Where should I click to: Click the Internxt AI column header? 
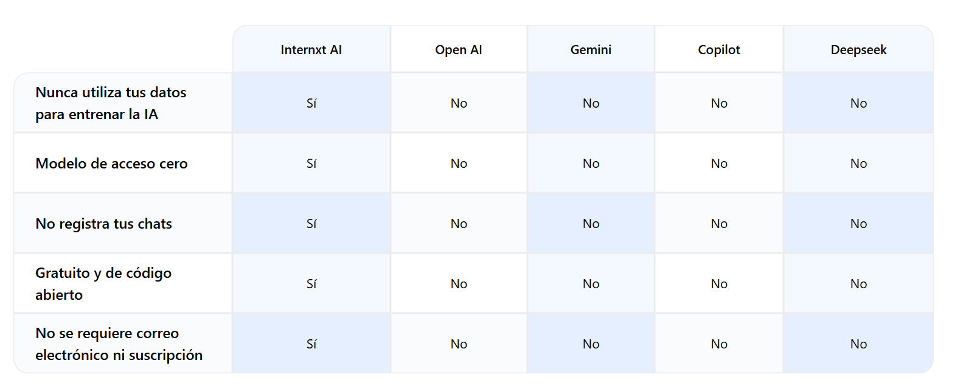(x=311, y=50)
